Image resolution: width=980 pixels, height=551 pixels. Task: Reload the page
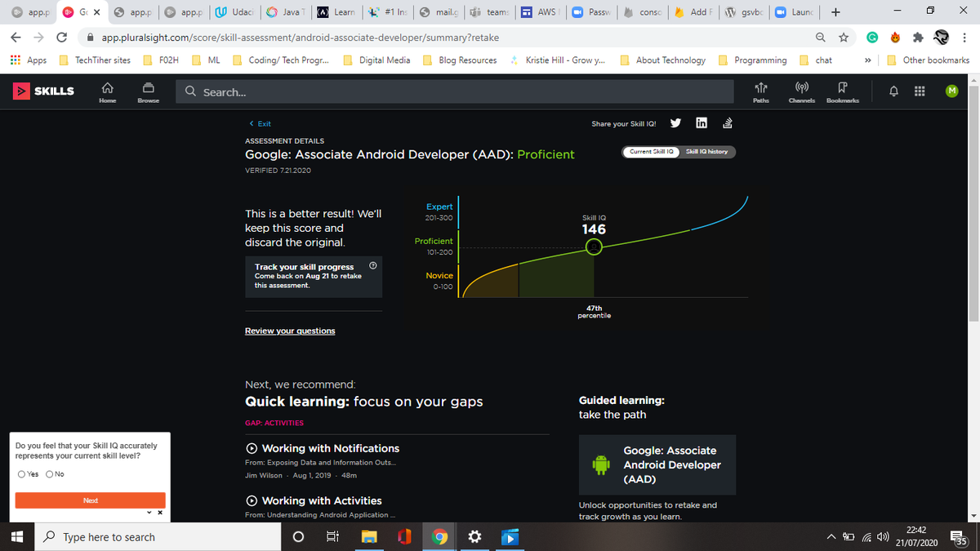pos(61,38)
